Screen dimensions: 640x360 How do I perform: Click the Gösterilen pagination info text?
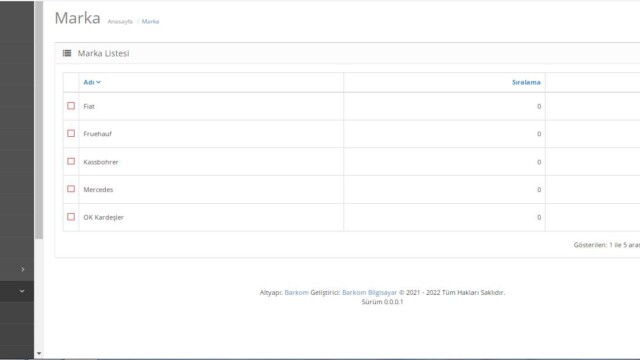point(607,245)
